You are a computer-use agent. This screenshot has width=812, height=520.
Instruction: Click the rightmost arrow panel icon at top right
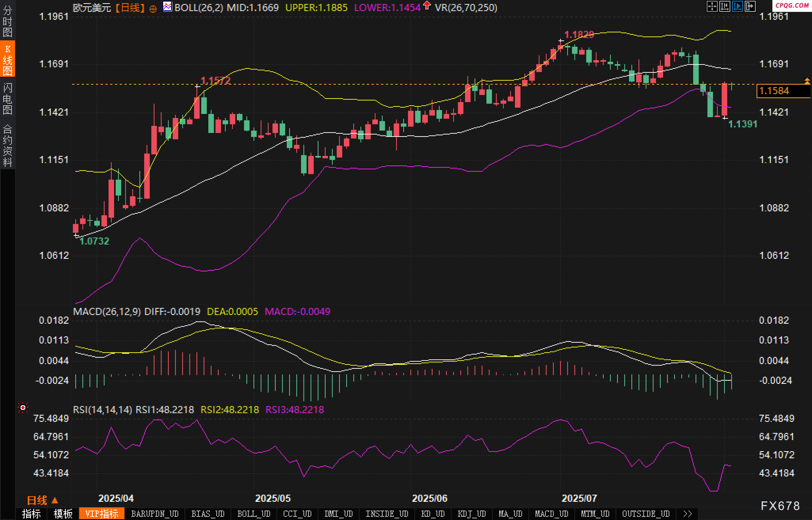[750, 6]
